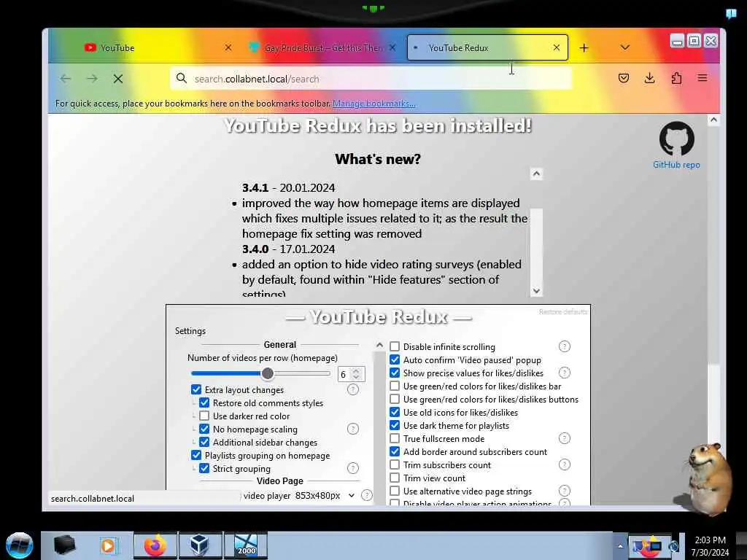The height and width of the screenshot is (560, 747).
Task: Open the Pocket save icon
Action: click(623, 78)
